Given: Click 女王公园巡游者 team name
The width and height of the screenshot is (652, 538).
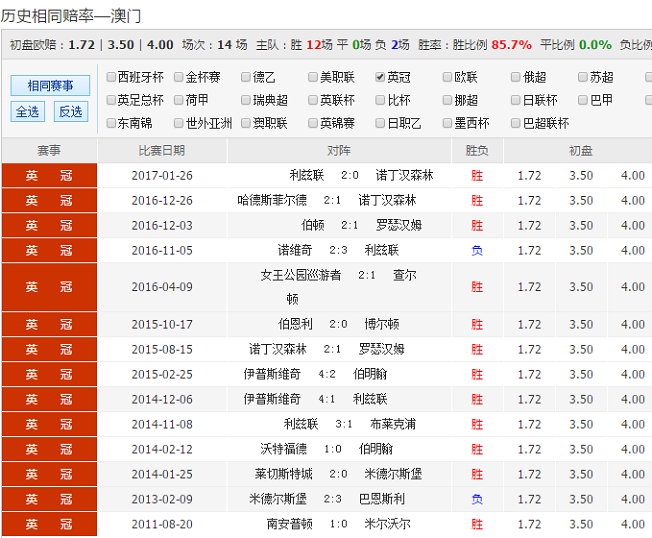Looking at the screenshot, I should point(301,275).
